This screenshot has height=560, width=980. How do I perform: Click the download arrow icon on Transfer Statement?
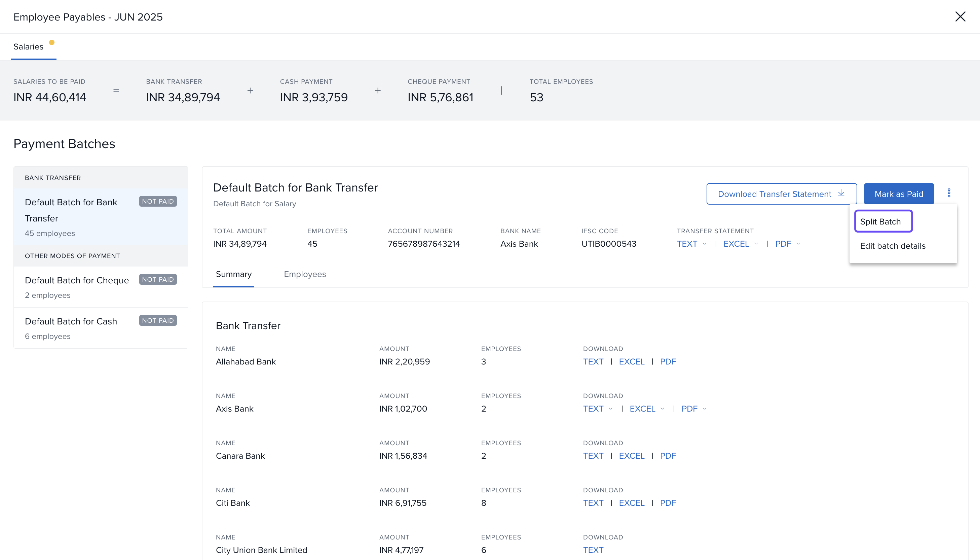[x=841, y=193]
